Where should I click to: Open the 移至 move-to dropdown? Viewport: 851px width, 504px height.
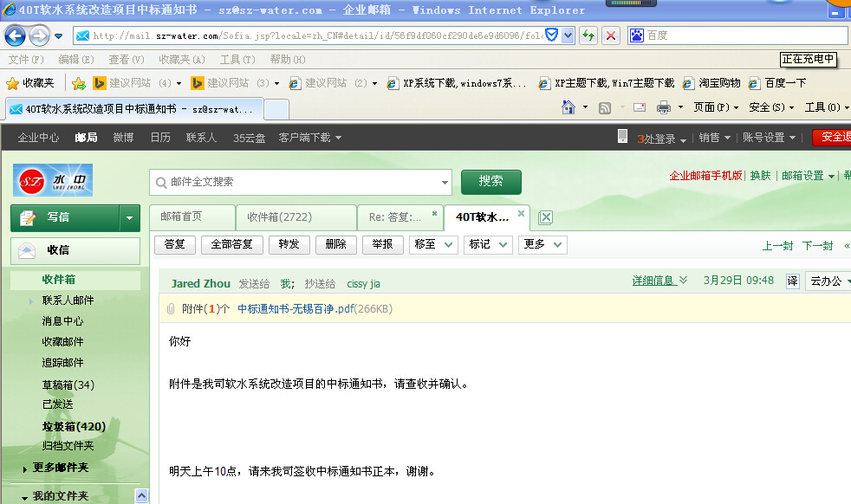pyautogui.click(x=433, y=244)
